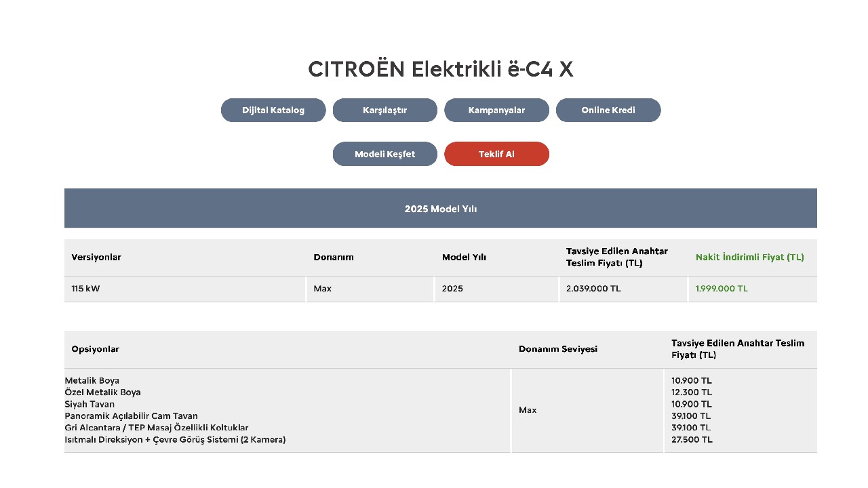
Task: Click the Opsiyonlar column header
Action: pos(95,349)
